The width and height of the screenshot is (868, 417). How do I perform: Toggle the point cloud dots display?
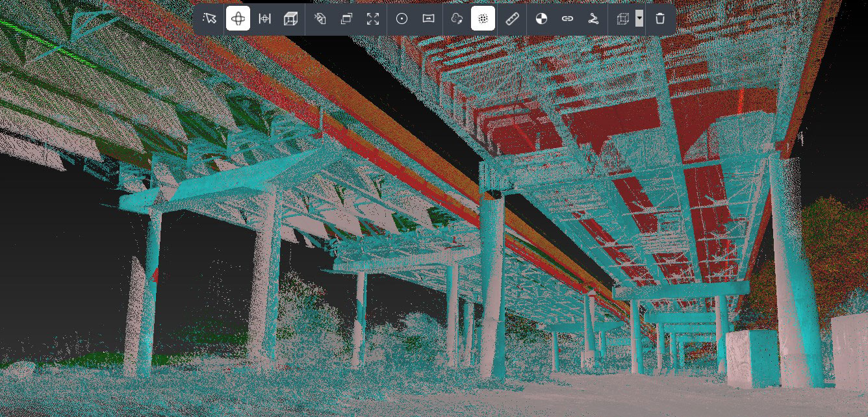pos(483,18)
